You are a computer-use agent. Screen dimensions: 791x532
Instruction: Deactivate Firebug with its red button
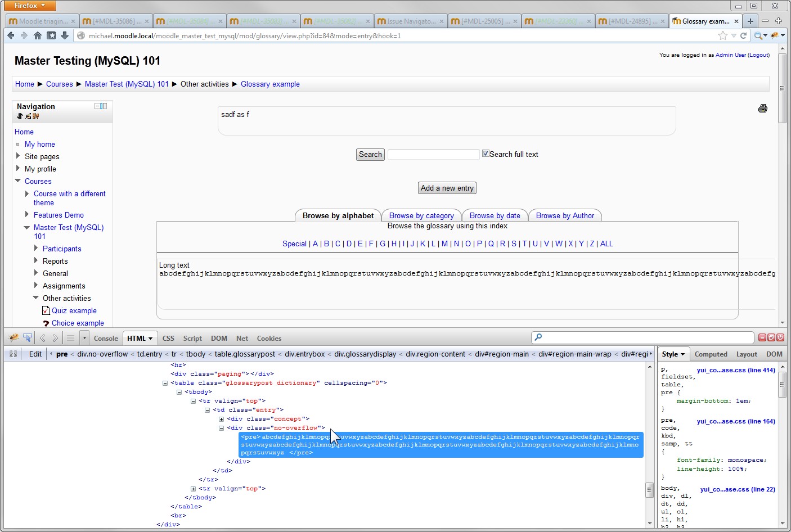coord(780,337)
